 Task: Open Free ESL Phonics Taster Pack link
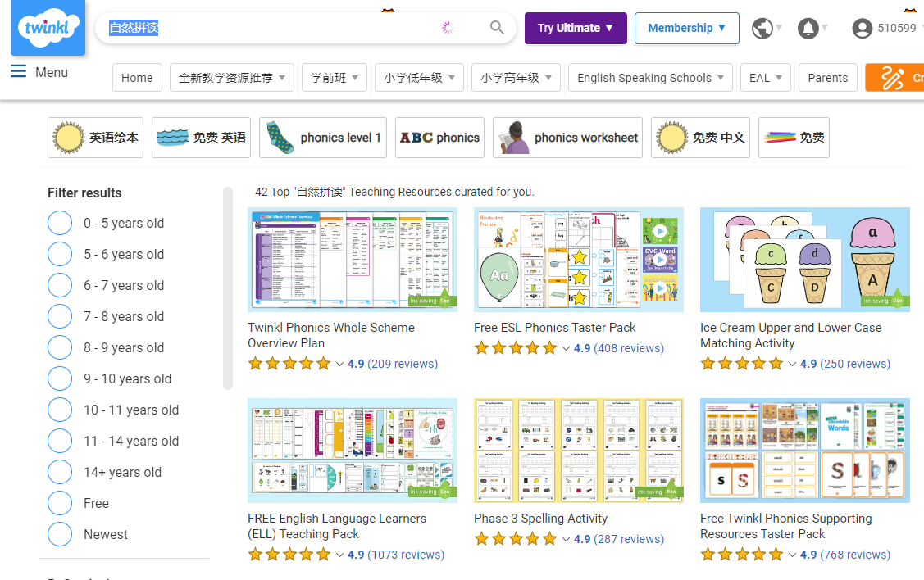tap(554, 328)
